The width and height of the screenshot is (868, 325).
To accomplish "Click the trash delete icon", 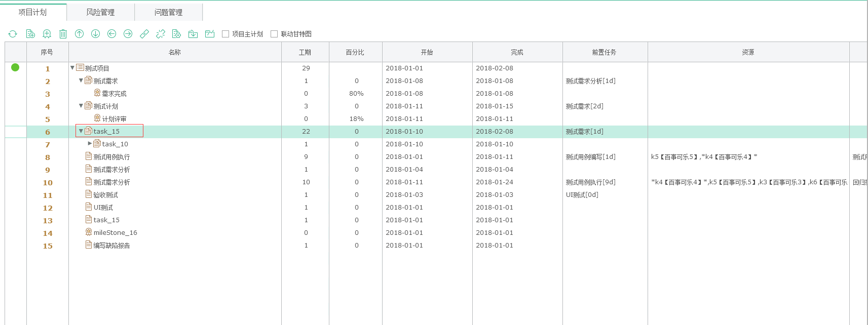I will [63, 34].
